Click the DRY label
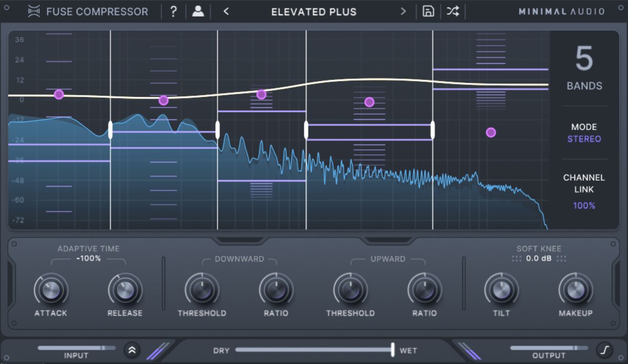This screenshot has height=364, width=628. coord(221,350)
